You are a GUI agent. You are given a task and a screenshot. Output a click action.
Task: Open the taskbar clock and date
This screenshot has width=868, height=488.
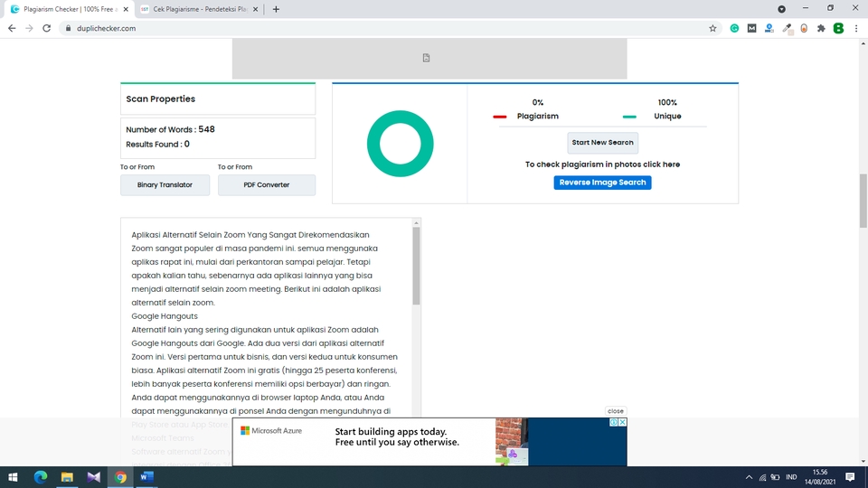[820, 477]
